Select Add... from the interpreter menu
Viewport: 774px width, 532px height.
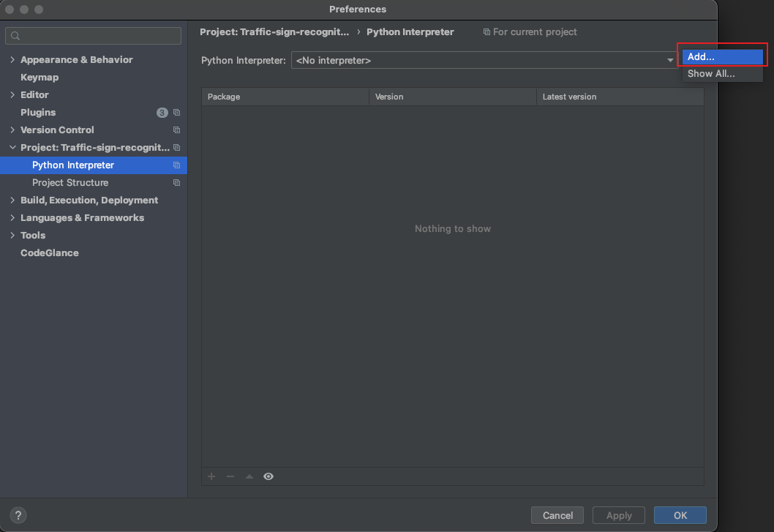(722, 56)
